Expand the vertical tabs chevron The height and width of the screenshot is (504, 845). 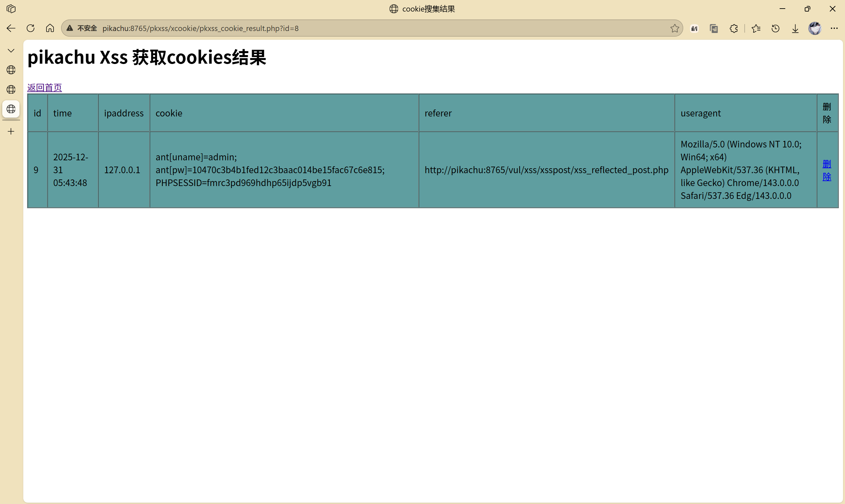point(11,50)
